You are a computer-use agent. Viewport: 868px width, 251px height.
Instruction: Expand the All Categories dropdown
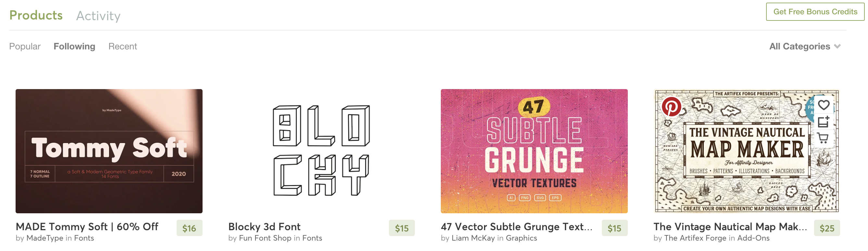tap(805, 46)
